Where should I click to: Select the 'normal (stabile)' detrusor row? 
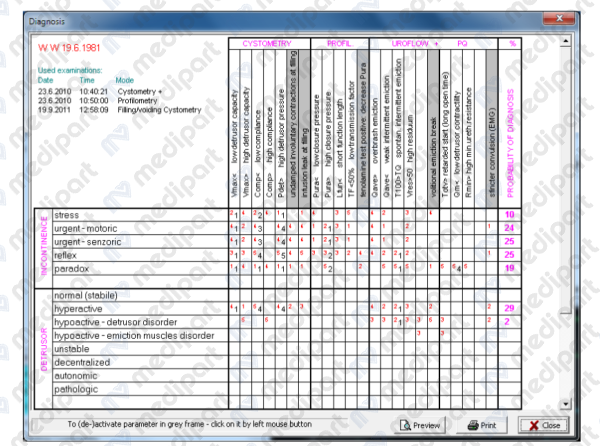pos(140,295)
